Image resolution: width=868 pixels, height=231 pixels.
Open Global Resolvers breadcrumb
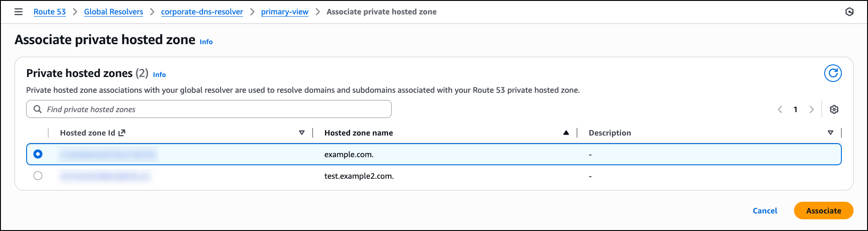(x=113, y=12)
